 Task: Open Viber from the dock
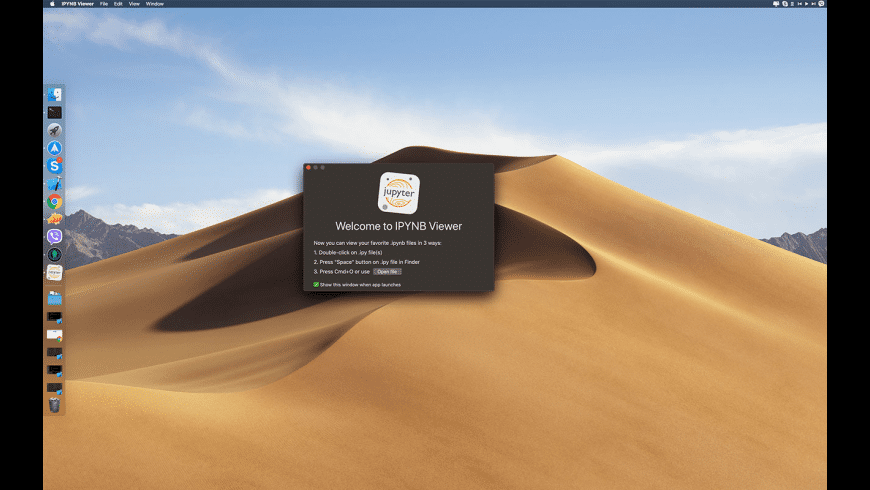tap(54, 237)
